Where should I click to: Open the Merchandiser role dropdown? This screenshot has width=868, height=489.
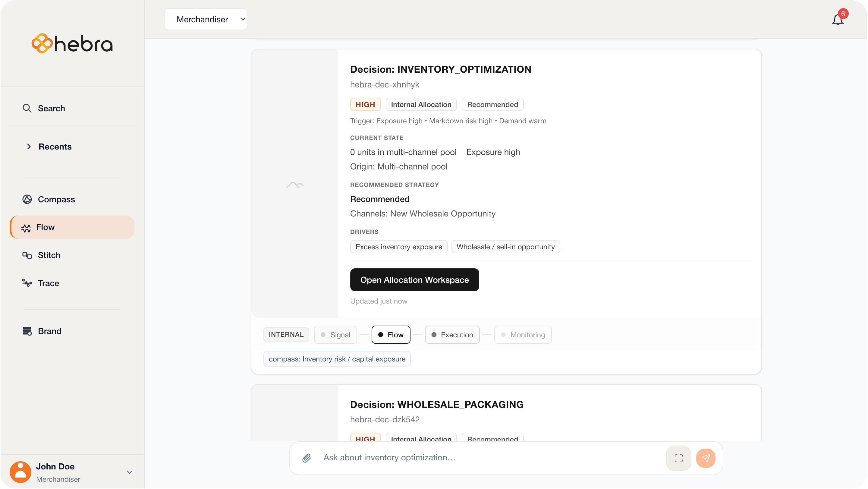coord(206,19)
